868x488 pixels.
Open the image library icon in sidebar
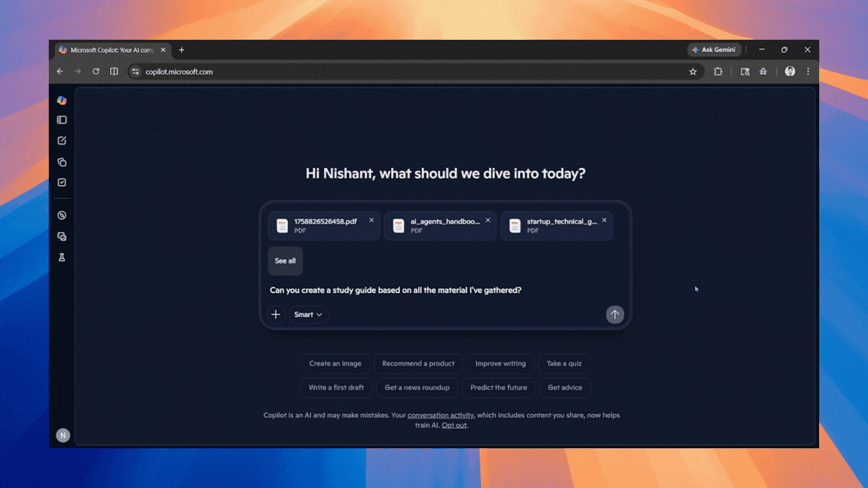point(62,236)
